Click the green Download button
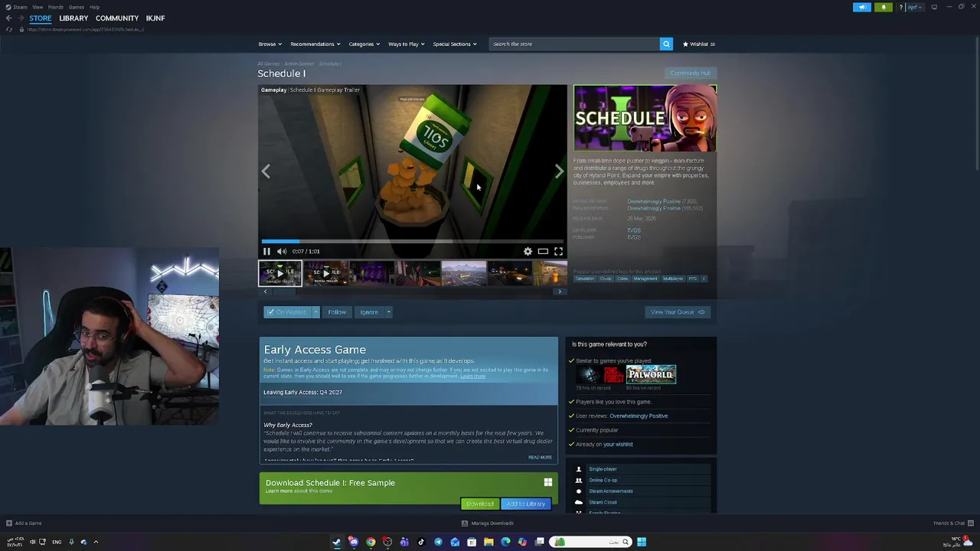The height and width of the screenshot is (551, 980). point(480,504)
